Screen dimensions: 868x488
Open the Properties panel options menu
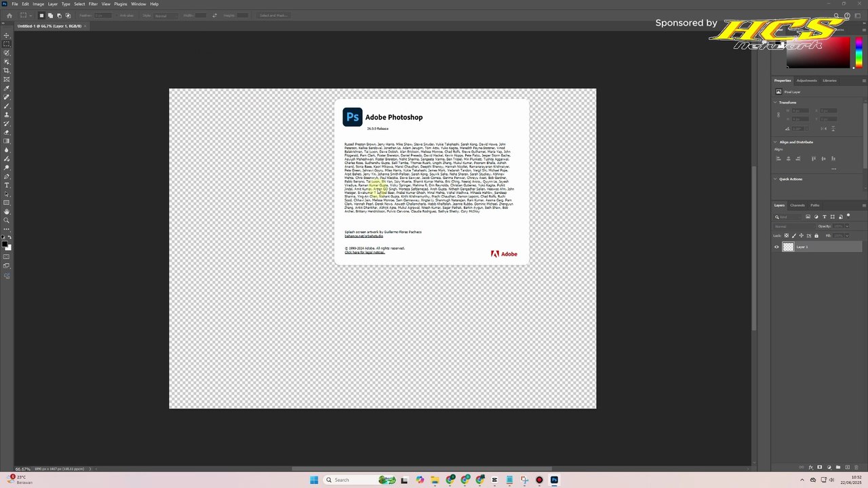(863, 81)
